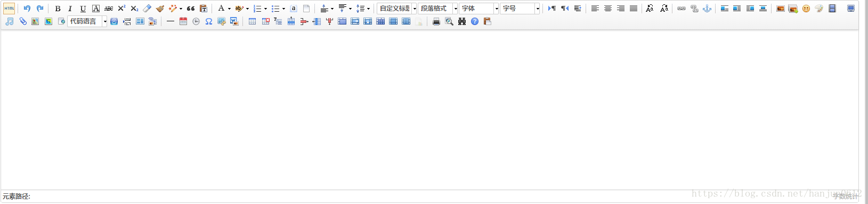Insert an anchor
868x204 pixels.
coord(707,9)
